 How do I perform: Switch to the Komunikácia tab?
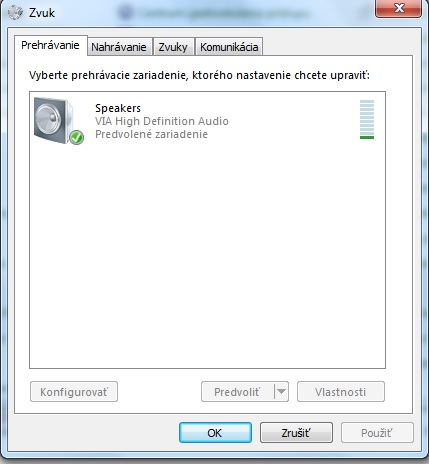pos(229,47)
